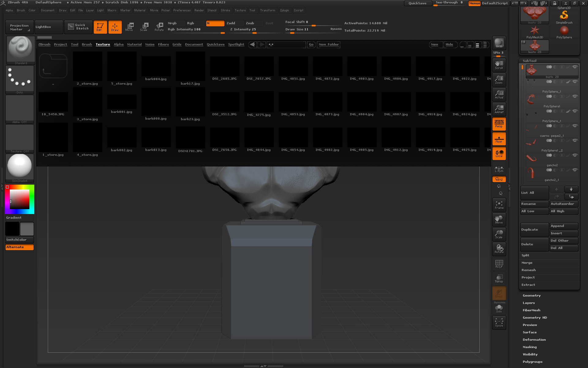Switch to the Alpha tab in LightBox
Screen dimensions: 588x368
coord(119,44)
